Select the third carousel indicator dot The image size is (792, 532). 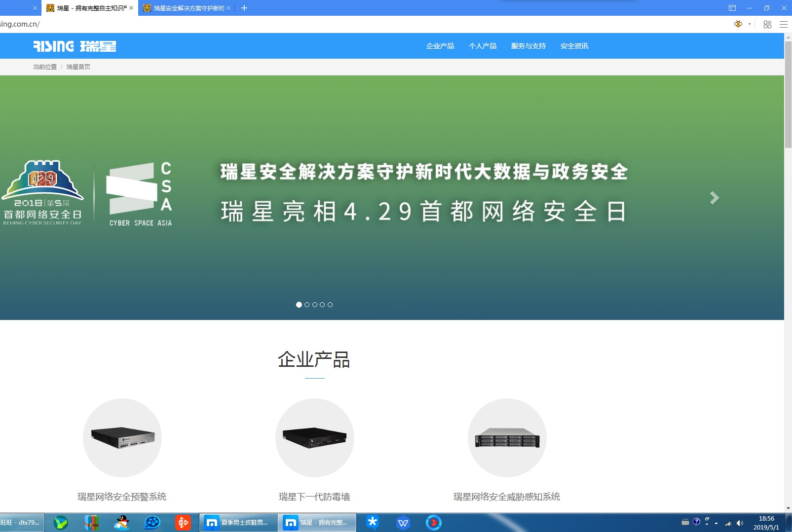click(x=315, y=305)
